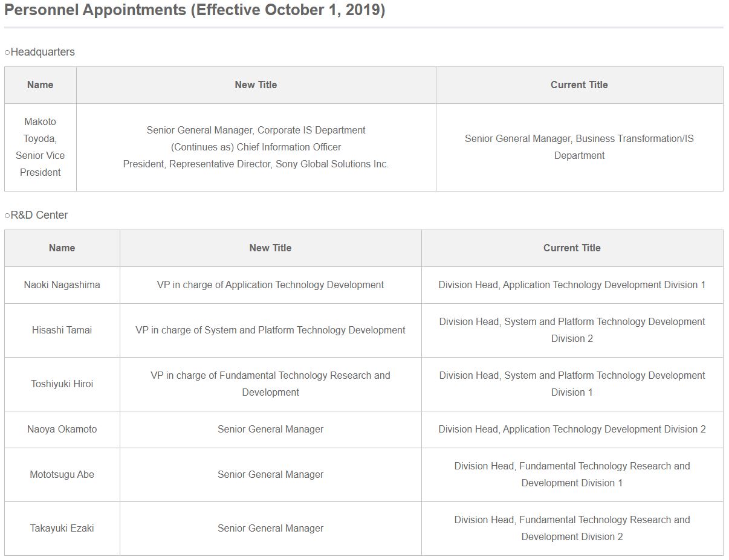Viewport: 729px width, 560px height.
Task: Click the R&D Center section label
Action: click(36, 215)
